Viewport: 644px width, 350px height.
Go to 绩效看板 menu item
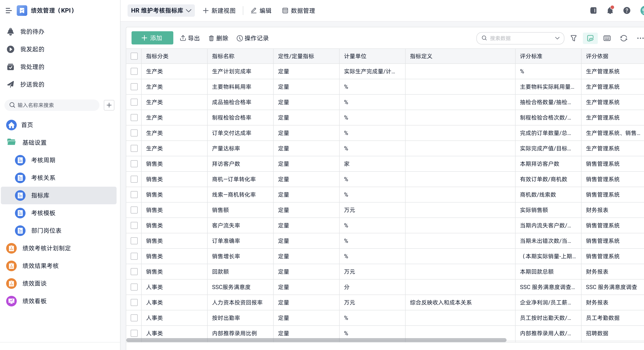click(x=35, y=301)
